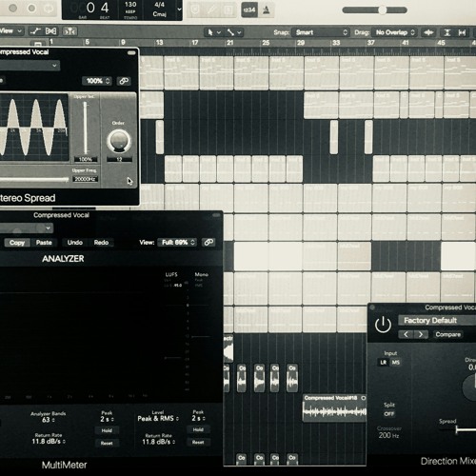Click the waveform zoom icon next to Drag
The image size is (476, 476).
pos(428,32)
